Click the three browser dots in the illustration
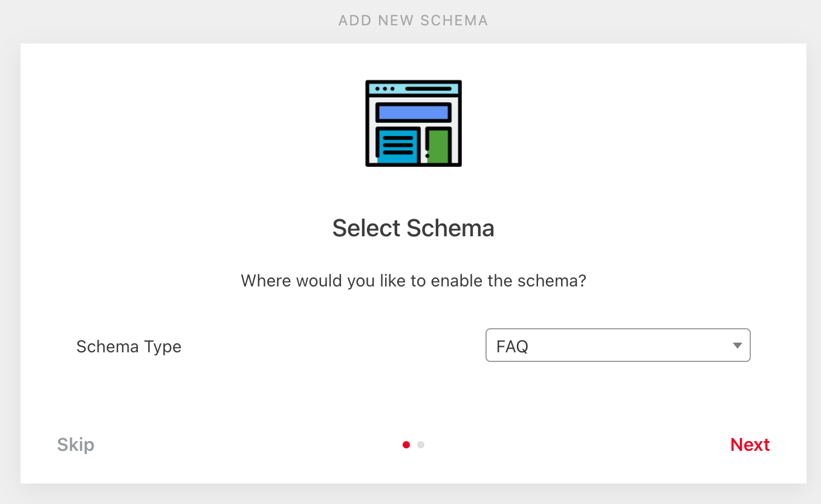821x504 pixels. pos(385,89)
